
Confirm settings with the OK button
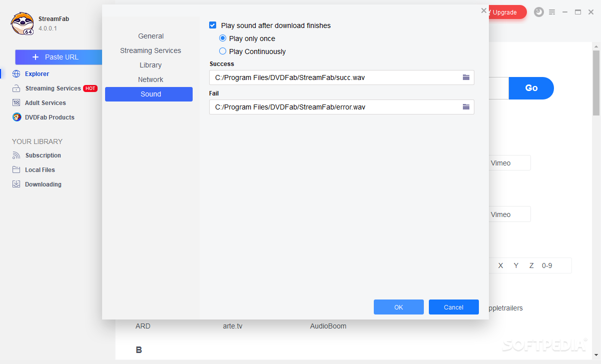[x=399, y=307]
